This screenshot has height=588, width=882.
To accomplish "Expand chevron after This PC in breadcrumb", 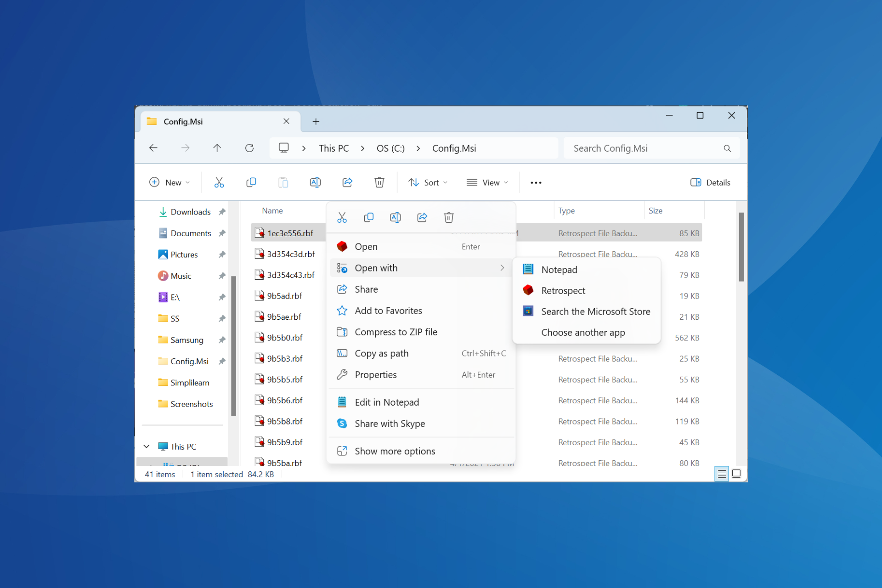I will click(363, 148).
